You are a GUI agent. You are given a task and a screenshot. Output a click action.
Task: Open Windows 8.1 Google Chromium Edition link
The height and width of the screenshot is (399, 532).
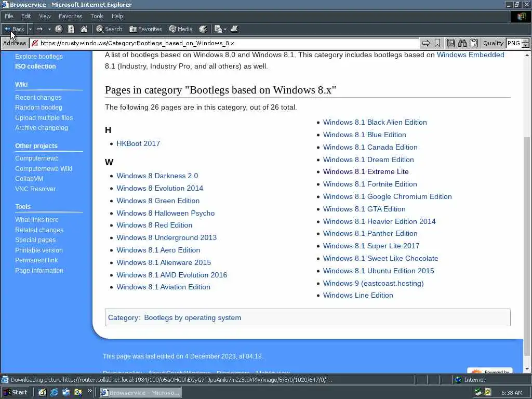click(387, 196)
